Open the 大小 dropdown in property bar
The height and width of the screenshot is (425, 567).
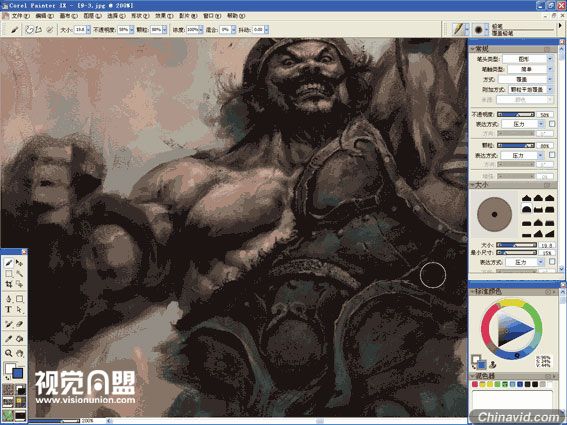tap(88, 30)
